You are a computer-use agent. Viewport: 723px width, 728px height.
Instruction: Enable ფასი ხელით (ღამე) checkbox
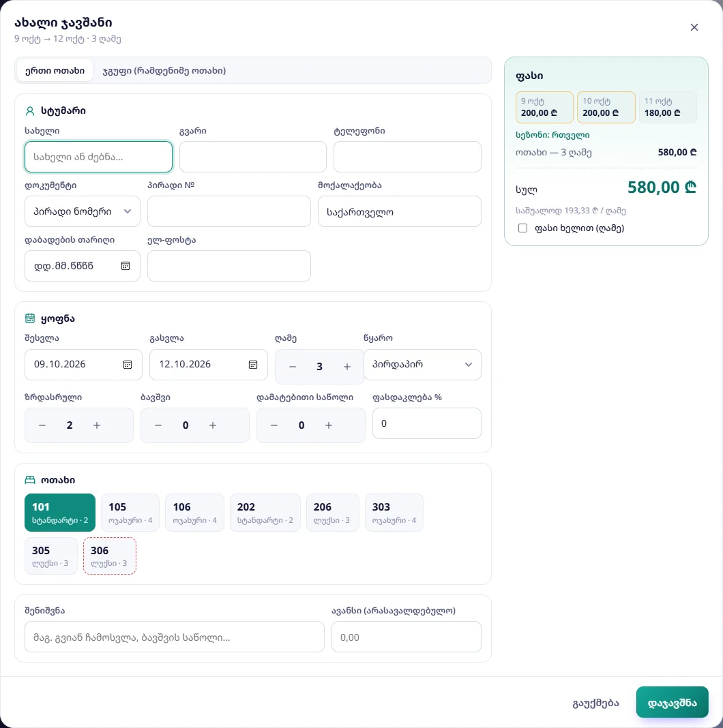[522, 228]
